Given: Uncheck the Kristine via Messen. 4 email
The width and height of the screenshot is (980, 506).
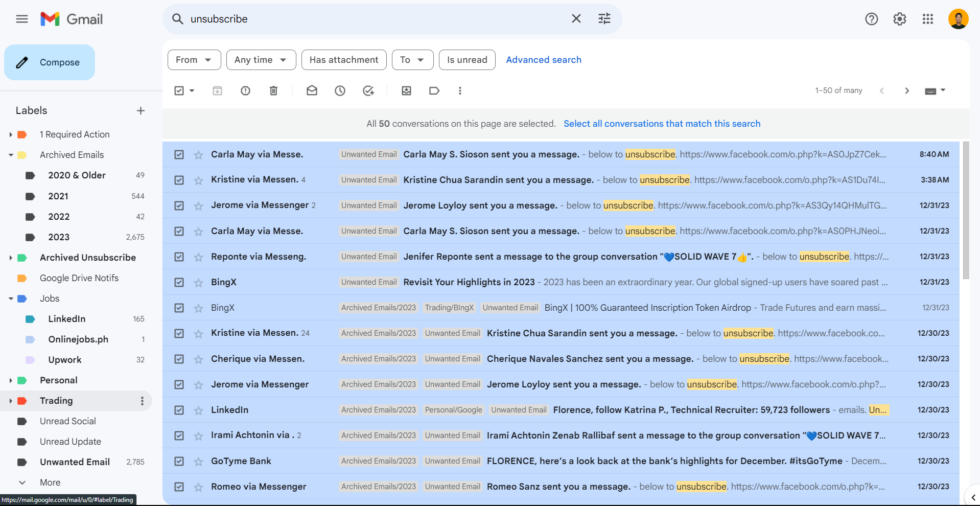Looking at the screenshot, I should click(179, 180).
